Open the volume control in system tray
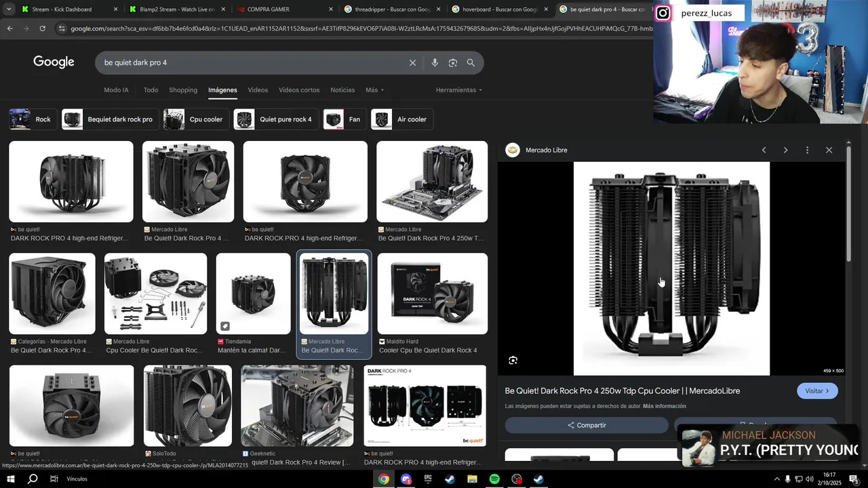The height and width of the screenshot is (488, 868). tap(809, 479)
